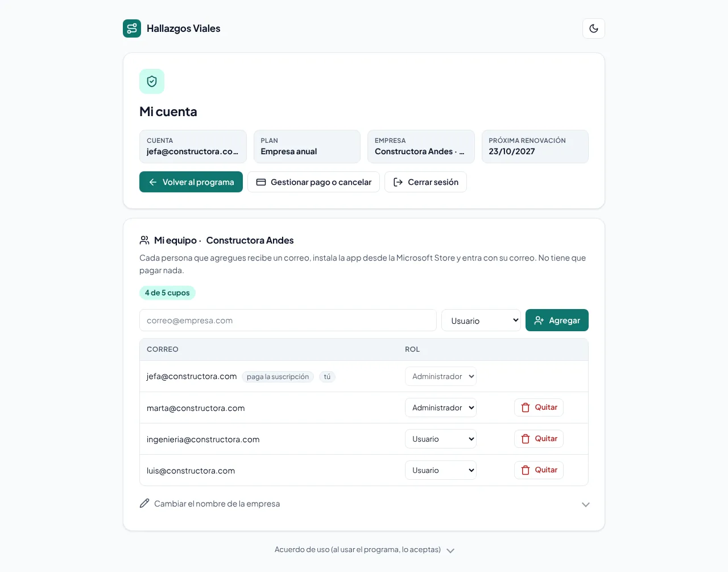Viewport: 728px width, 572px height.
Task: Remove marta@constructora.com with trash icon
Action: tap(526, 408)
